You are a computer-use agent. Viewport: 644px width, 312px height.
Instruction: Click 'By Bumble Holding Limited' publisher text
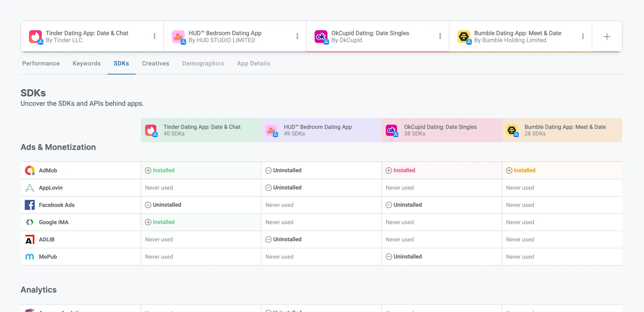[x=510, y=40]
